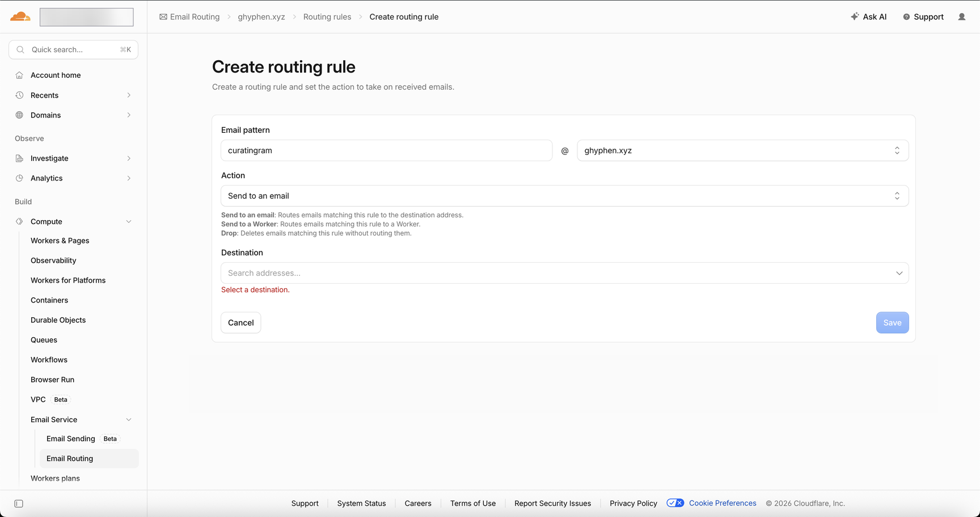Expand the Analytics submenu chevron
This screenshot has width=980, height=517.
click(129, 178)
